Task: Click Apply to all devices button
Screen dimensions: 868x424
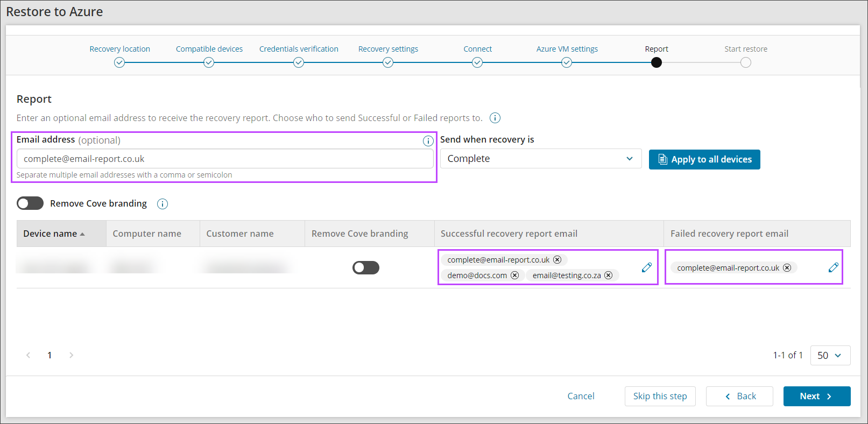Action: coord(704,159)
